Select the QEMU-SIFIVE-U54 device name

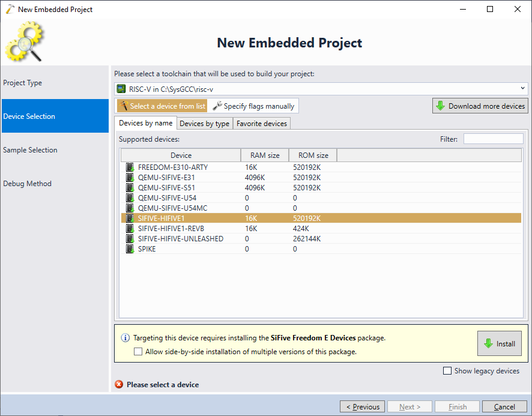pyautogui.click(x=167, y=197)
